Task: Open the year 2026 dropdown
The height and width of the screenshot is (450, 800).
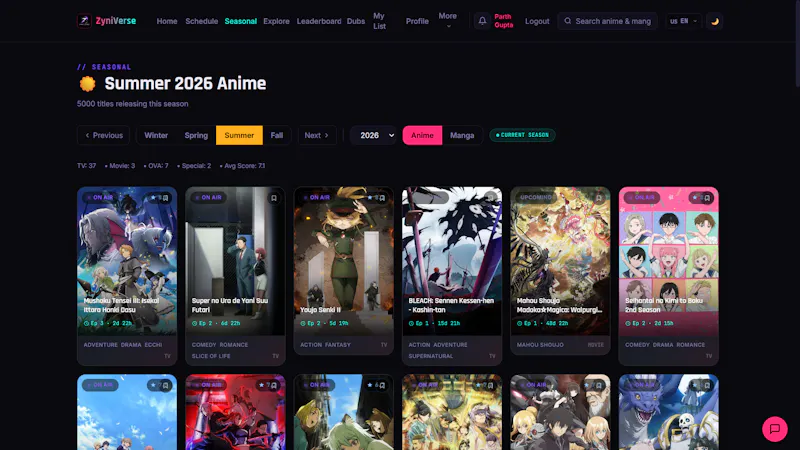Action: [x=373, y=135]
